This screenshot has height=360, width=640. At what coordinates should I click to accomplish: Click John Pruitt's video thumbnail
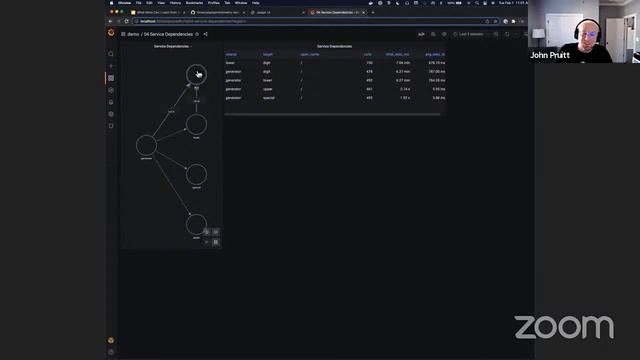click(x=584, y=31)
